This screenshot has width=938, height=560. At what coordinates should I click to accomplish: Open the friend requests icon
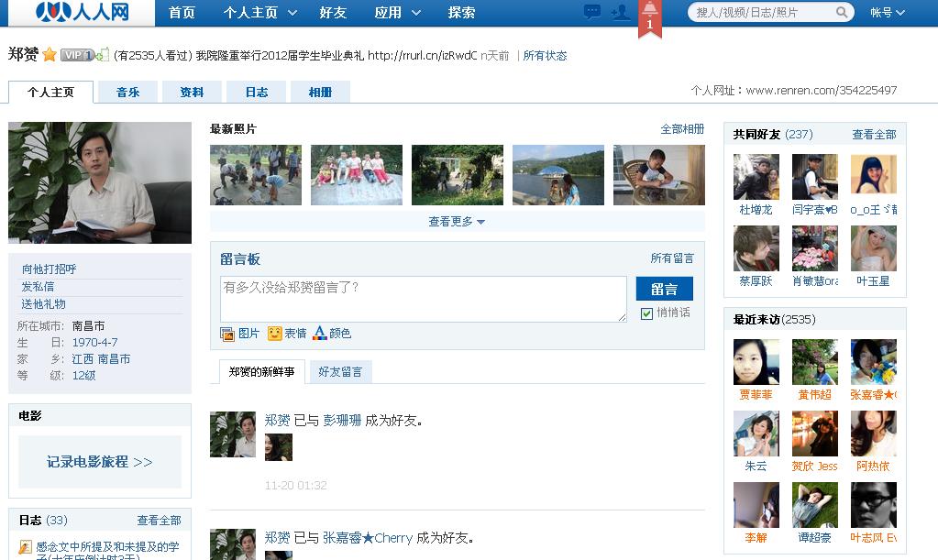pyautogui.click(x=621, y=12)
